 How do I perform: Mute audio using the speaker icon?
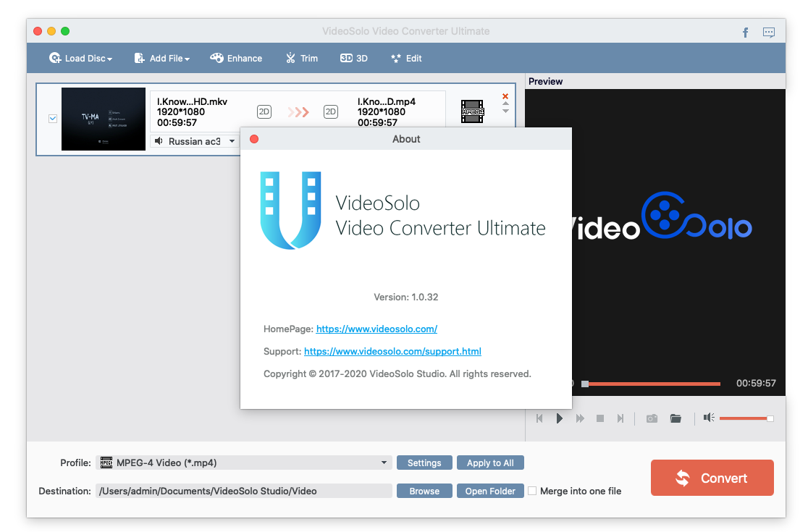709,418
